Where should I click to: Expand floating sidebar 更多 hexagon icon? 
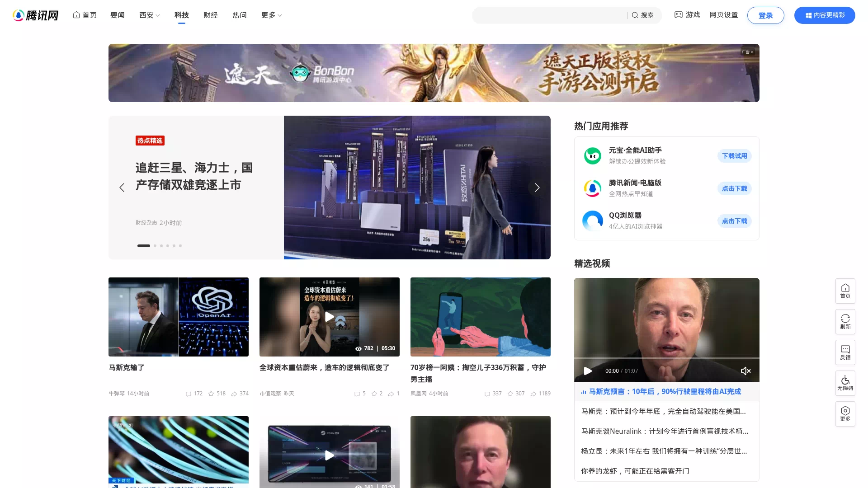[845, 414]
